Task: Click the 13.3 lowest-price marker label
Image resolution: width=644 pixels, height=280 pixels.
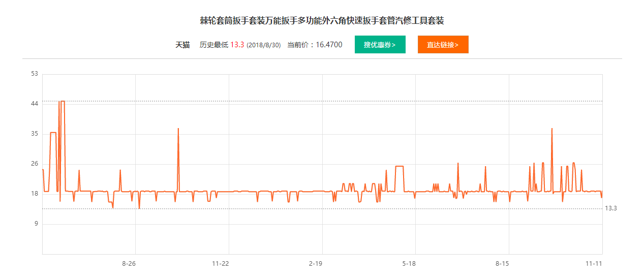Action: point(611,208)
